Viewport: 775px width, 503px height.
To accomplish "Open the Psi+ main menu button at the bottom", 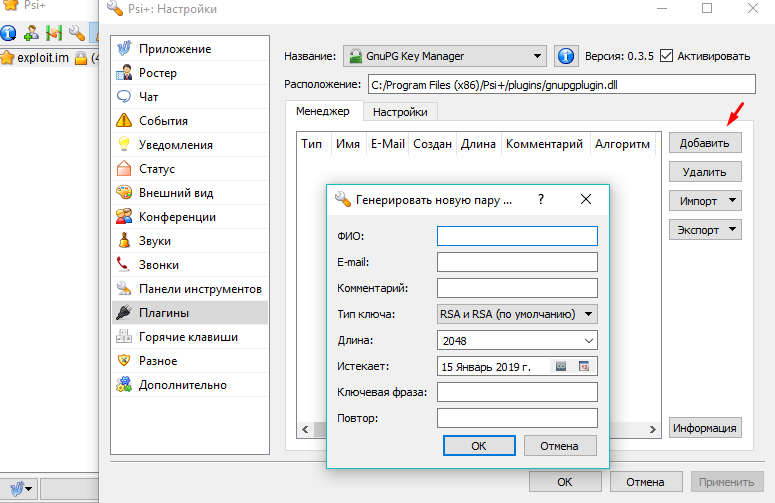I will point(19,489).
